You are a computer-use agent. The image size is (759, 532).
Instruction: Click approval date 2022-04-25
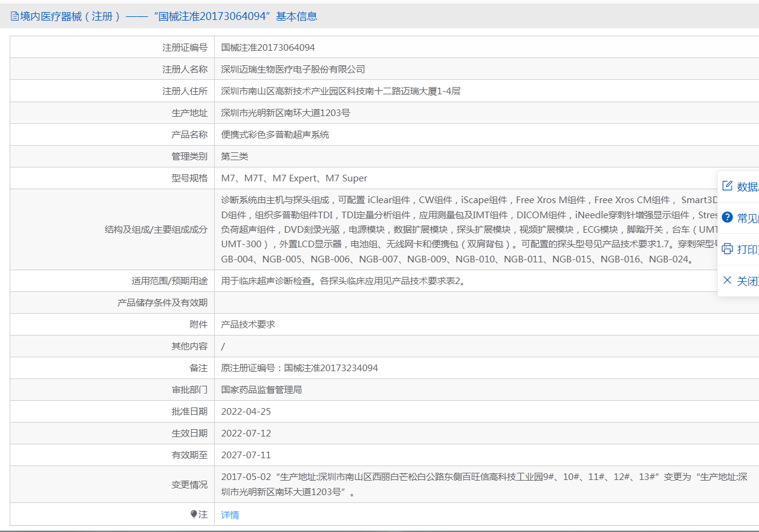tap(246, 412)
